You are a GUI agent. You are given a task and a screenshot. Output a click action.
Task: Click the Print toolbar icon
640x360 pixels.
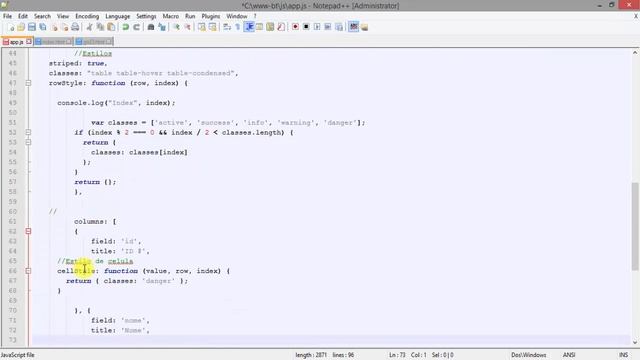(x=75, y=27)
